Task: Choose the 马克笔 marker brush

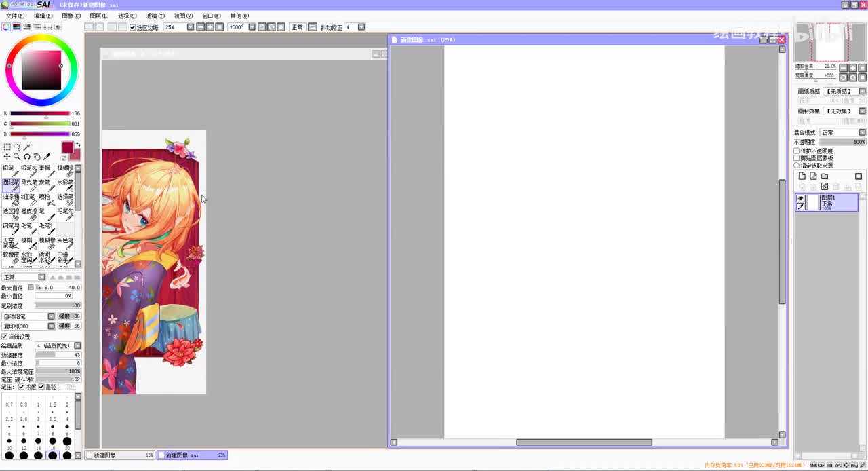Action: pyautogui.click(x=28, y=186)
